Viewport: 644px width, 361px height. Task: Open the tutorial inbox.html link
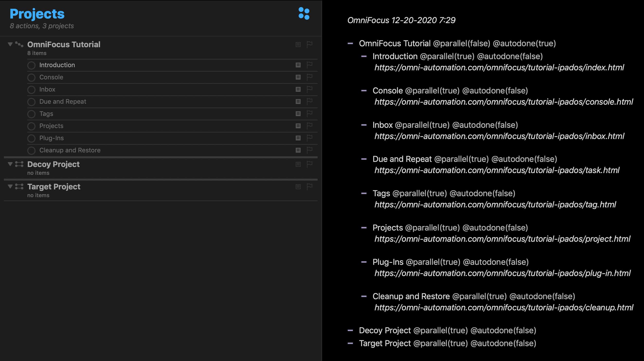(499, 136)
